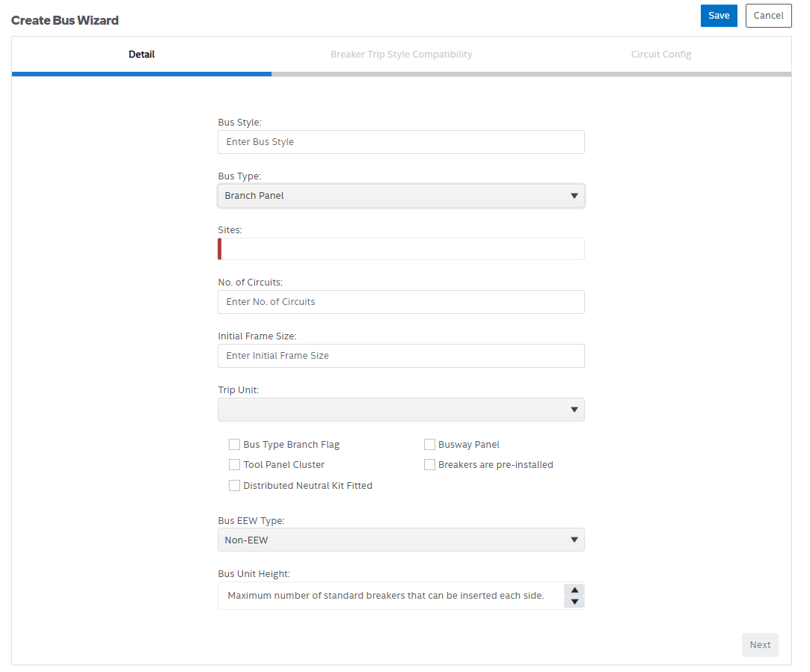Tick the Busway Panel checkbox
810x672 pixels.
tap(429, 445)
